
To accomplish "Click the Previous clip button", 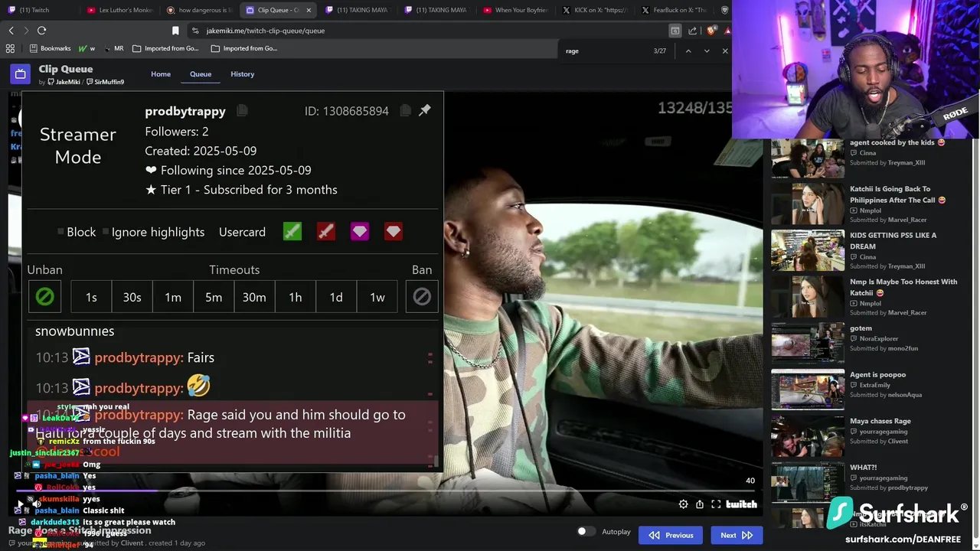I will coord(671,535).
